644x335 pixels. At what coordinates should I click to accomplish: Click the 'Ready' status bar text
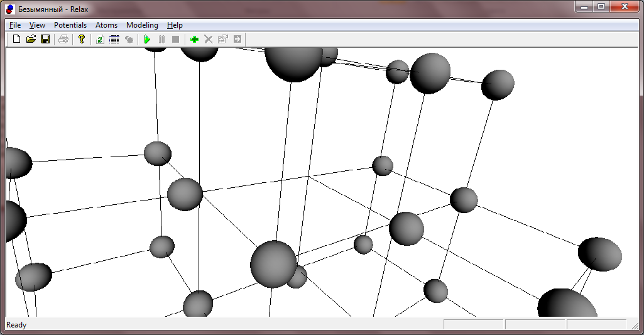[16, 325]
